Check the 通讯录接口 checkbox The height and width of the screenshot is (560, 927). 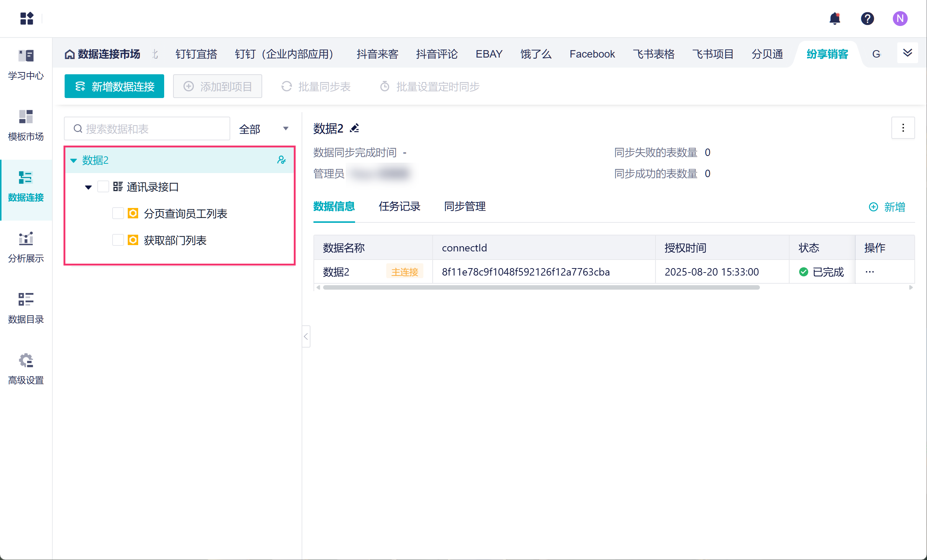pyautogui.click(x=103, y=187)
